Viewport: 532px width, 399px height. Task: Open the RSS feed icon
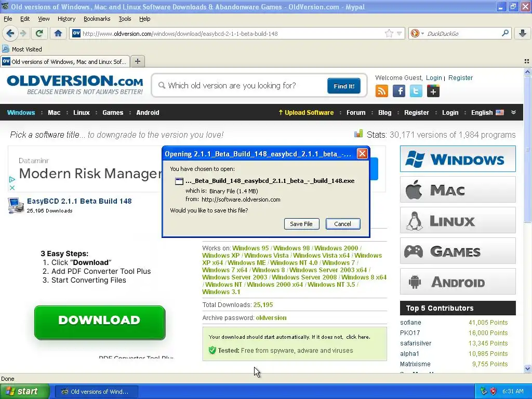click(x=382, y=91)
